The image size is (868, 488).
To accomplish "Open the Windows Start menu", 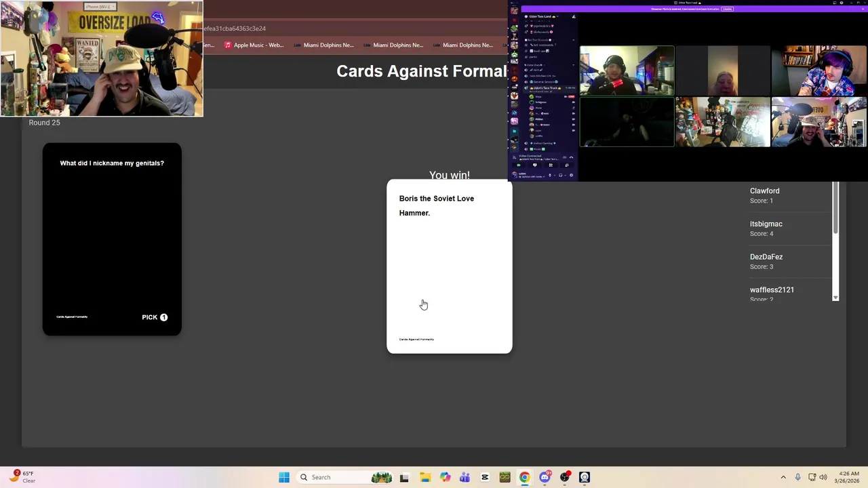I will pos(284,477).
